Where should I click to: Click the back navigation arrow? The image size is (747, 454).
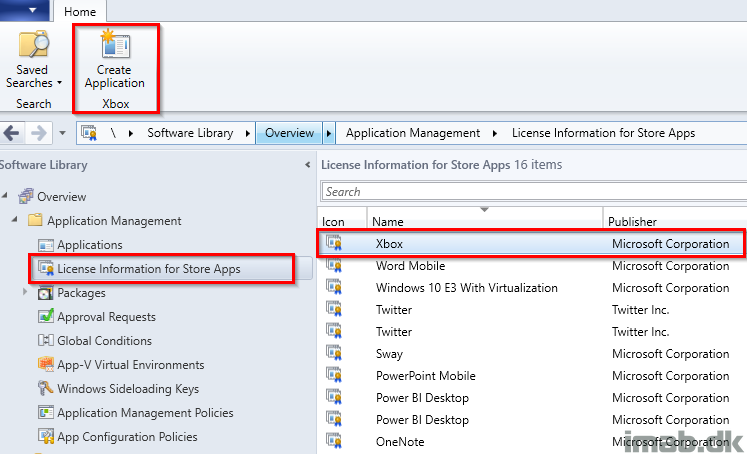coord(11,133)
